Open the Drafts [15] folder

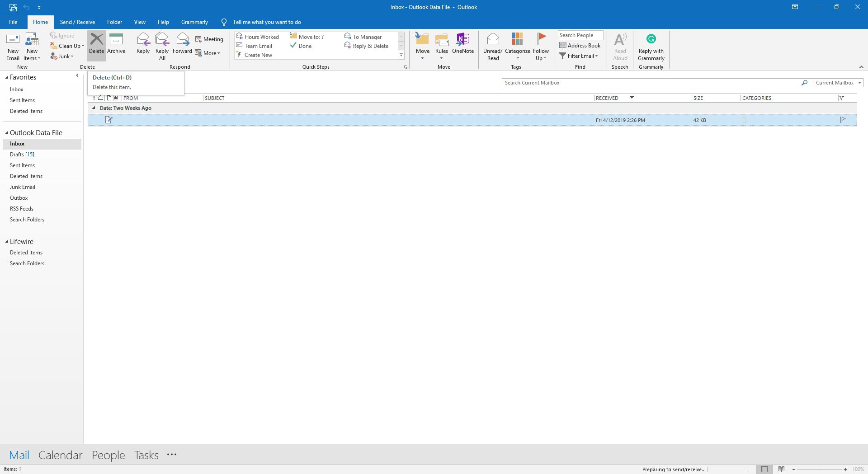(x=22, y=155)
